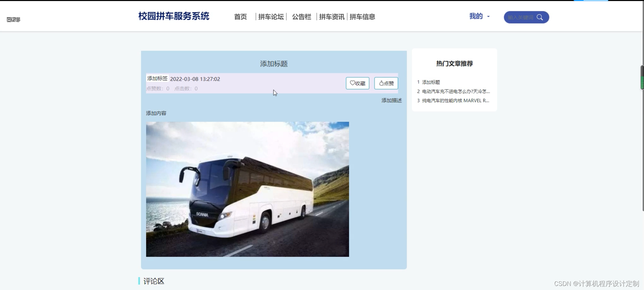Screen dimensions: 644x290
Task: Click the search magnifier icon
Action: (x=540, y=17)
